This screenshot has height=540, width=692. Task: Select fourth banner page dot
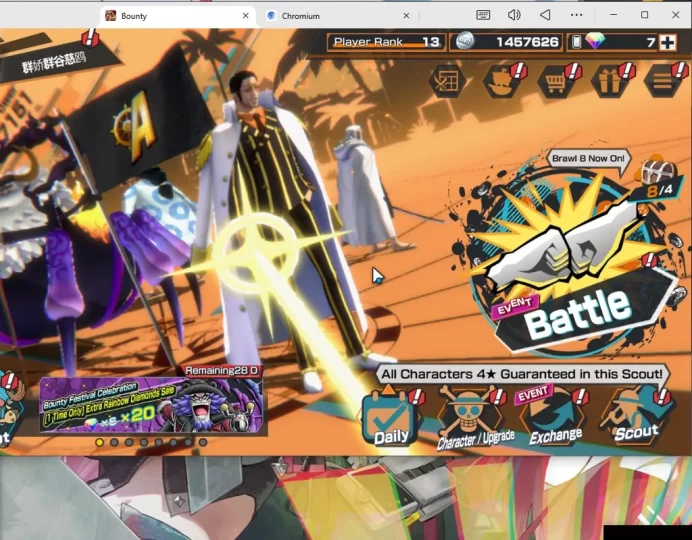[144, 442]
